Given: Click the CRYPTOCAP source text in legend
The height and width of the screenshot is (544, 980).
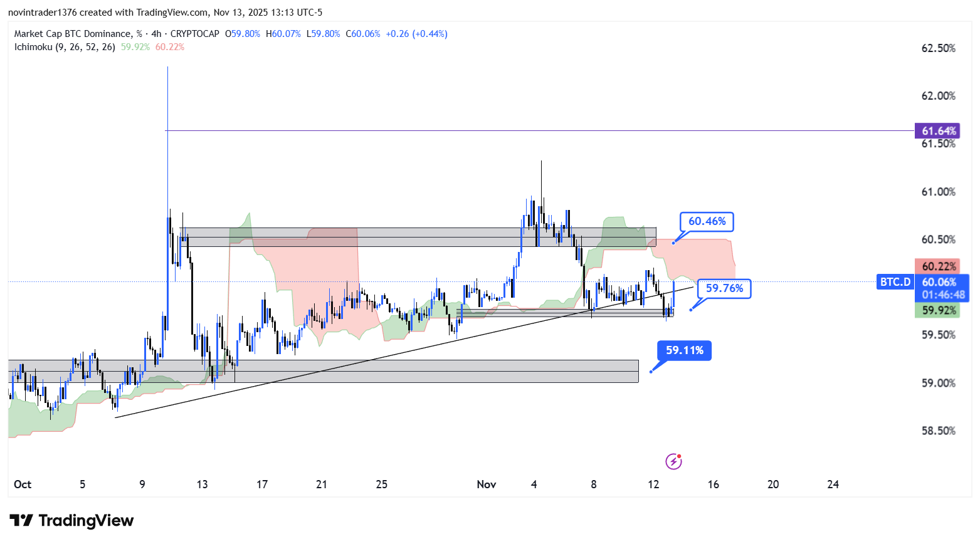Looking at the screenshot, I should pyautogui.click(x=194, y=34).
